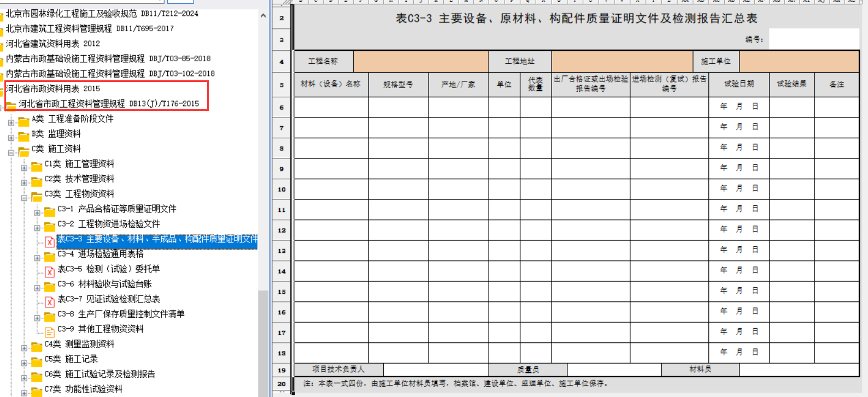
Task: Click form icon of 表C3-7 见证试验检测汇总表
Action: [x=50, y=301]
